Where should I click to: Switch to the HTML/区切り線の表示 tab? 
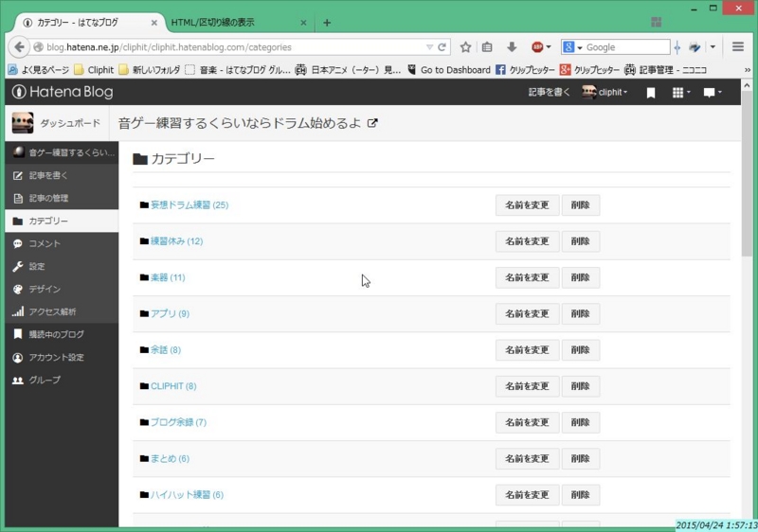[x=239, y=23]
